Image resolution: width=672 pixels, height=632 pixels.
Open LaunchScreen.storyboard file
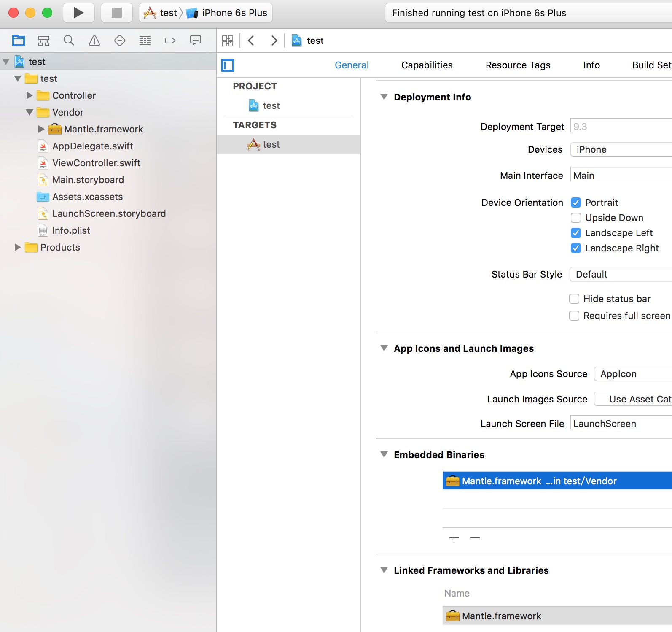click(109, 213)
